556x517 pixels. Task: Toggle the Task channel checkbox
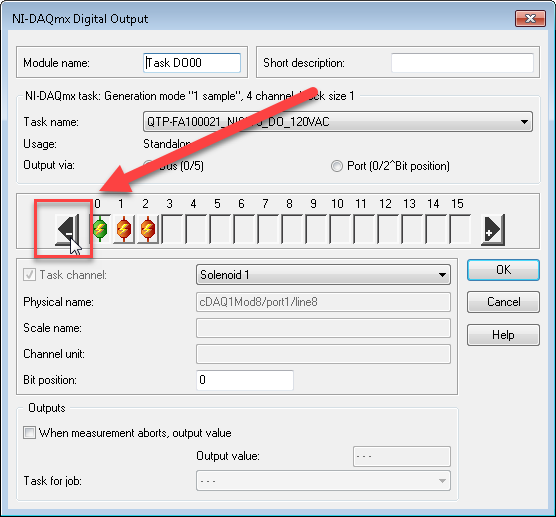point(29,274)
